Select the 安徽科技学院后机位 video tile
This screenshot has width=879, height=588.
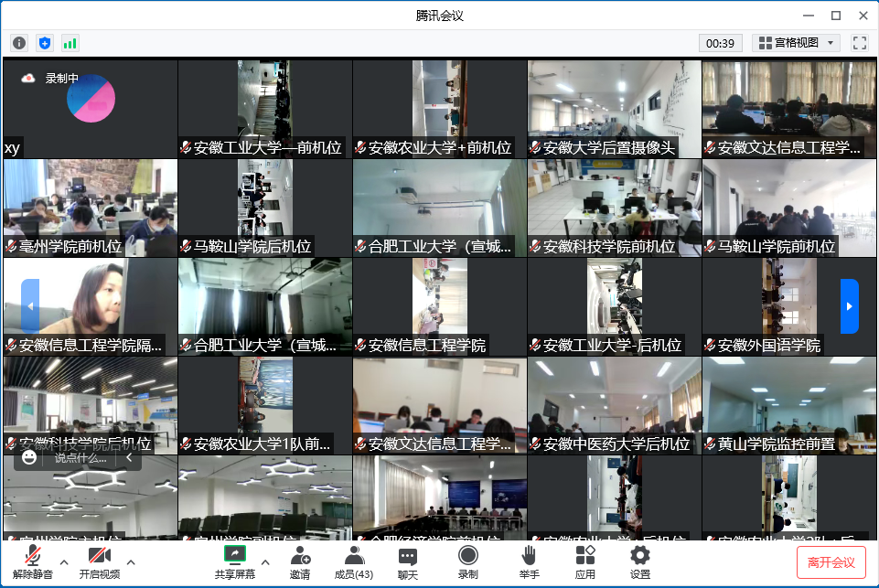tap(91, 405)
